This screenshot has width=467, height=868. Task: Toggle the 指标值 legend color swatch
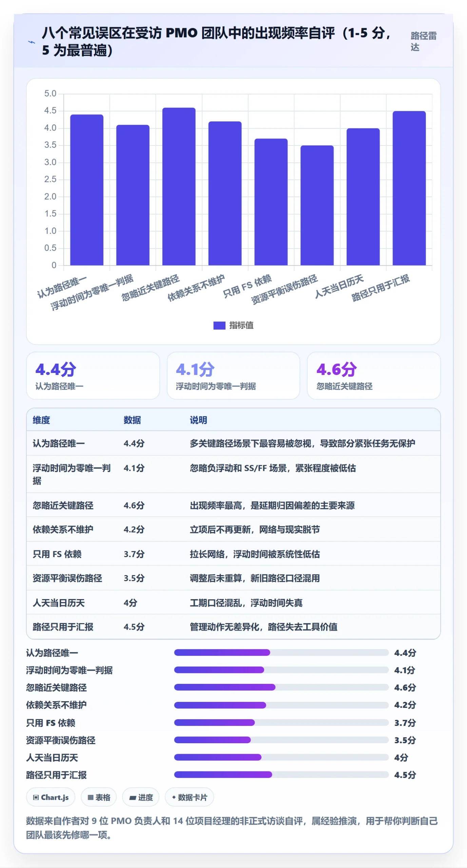[x=219, y=325]
